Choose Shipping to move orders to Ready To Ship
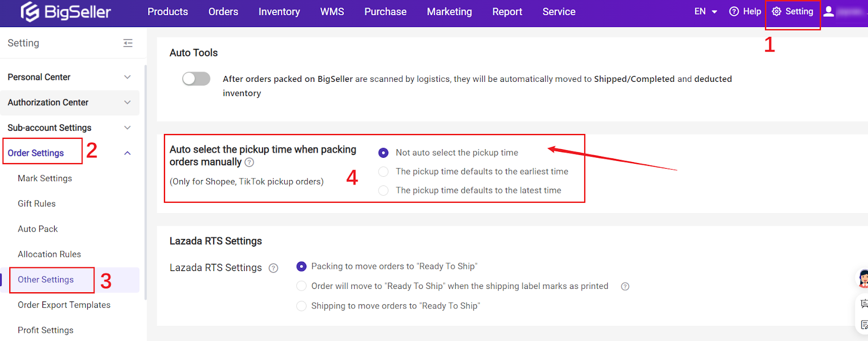868x341 pixels. (301, 306)
